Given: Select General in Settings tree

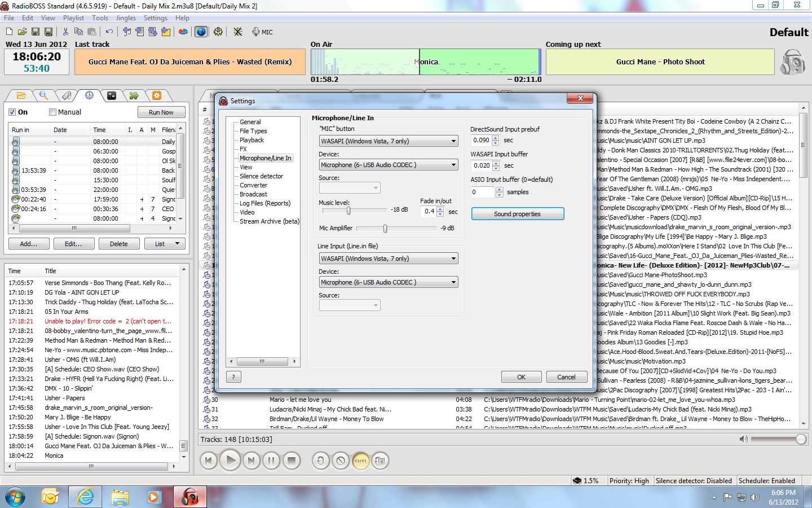Looking at the screenshot, I should pyautogui.click(x=250, y=122).
